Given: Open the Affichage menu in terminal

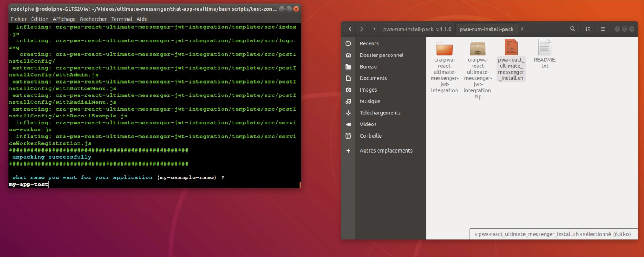Looking at the screenshot, I should 64,19.
